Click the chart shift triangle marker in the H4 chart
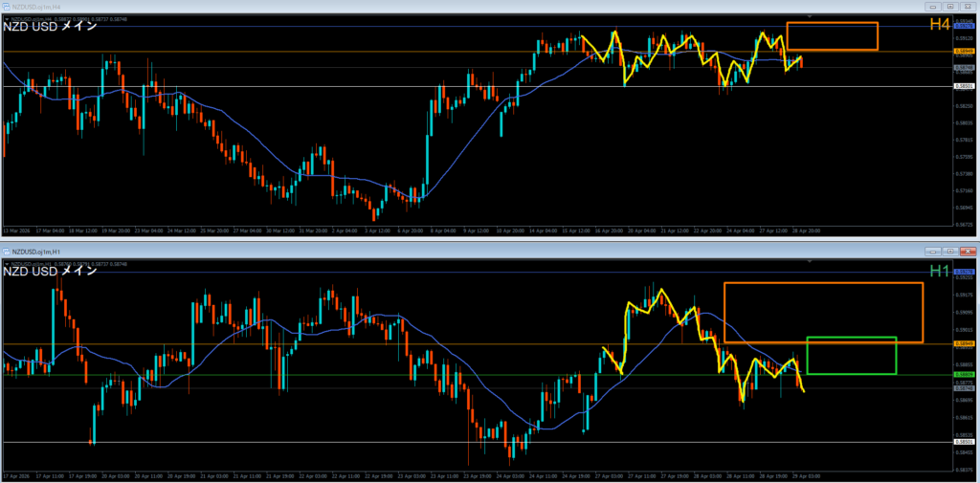This screenshot has height=483, width=980. point(810,15)
